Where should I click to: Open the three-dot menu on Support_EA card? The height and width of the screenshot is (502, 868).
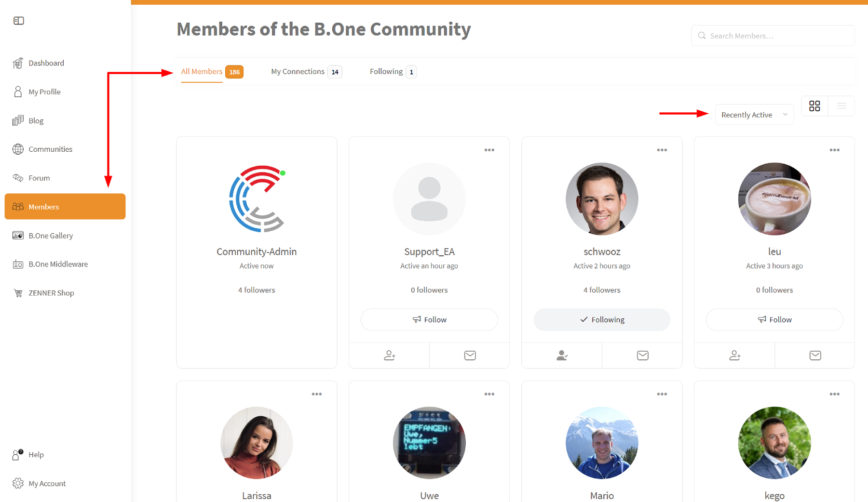[489, 150]
